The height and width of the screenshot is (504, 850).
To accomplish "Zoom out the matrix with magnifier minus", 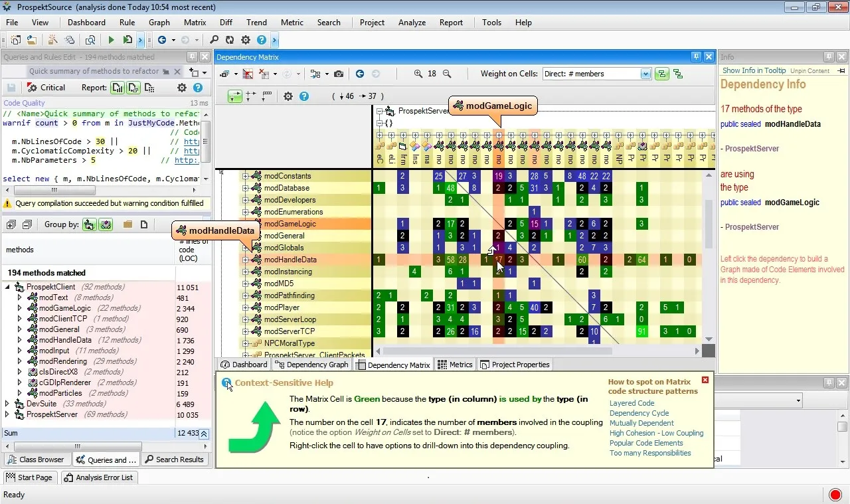I will coord(447,74).
